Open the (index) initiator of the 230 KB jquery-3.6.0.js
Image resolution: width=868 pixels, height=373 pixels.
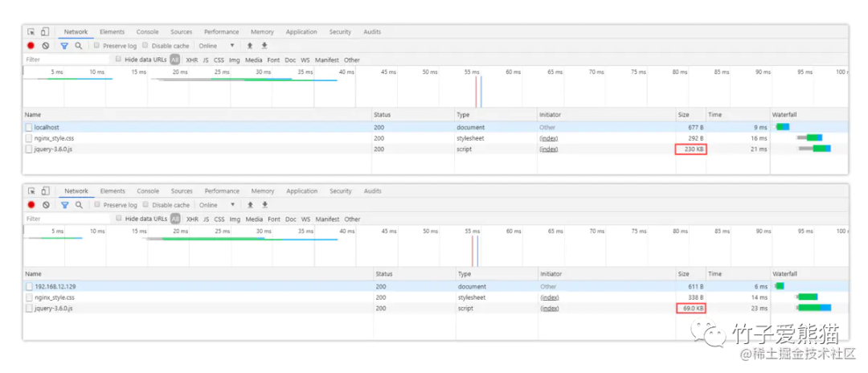pos(549,150)
